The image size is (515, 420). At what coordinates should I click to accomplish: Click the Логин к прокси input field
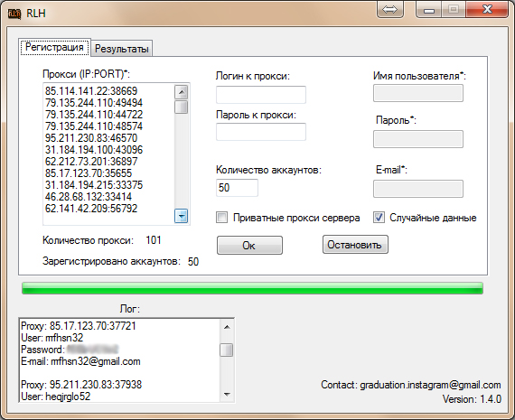point(261,95)
